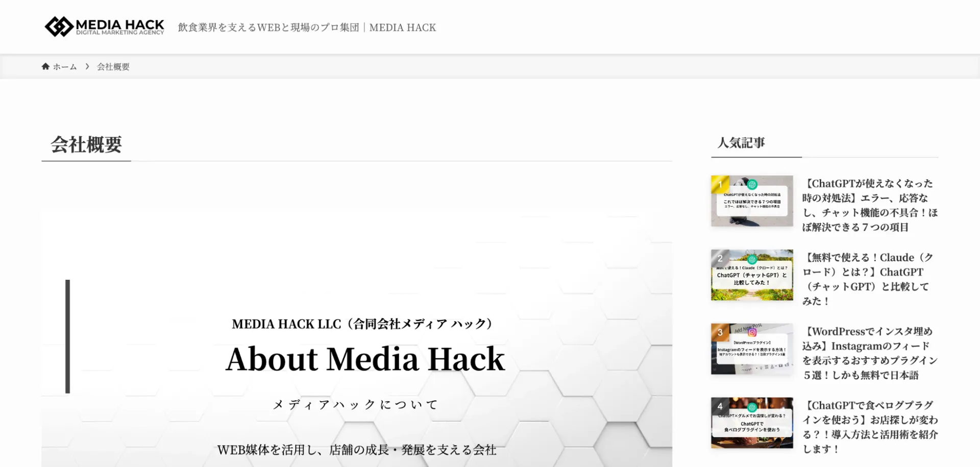Click the rank 1 badge on thumbnail

point(720,184)
